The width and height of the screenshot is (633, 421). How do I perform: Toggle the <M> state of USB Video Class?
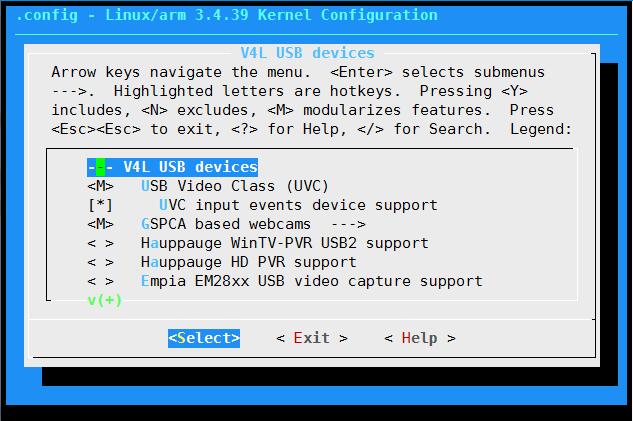pyautogui.click(x=101, y=186)
